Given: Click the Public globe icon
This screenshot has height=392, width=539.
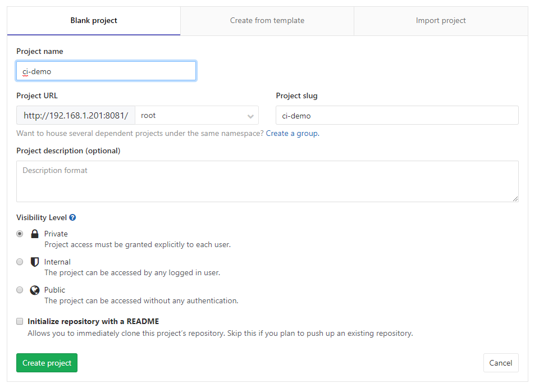Looking at the screenshot, I should (35, 290).
